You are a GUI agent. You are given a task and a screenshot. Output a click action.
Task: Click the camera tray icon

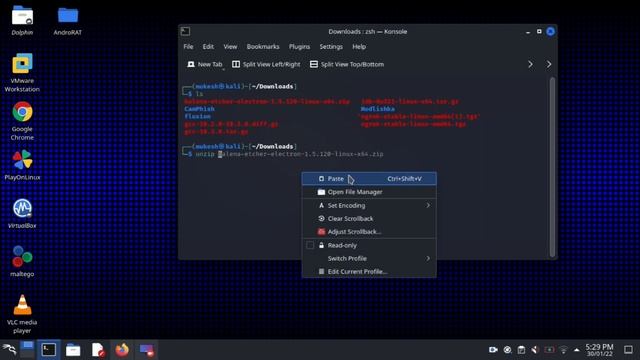click(493, 350)
